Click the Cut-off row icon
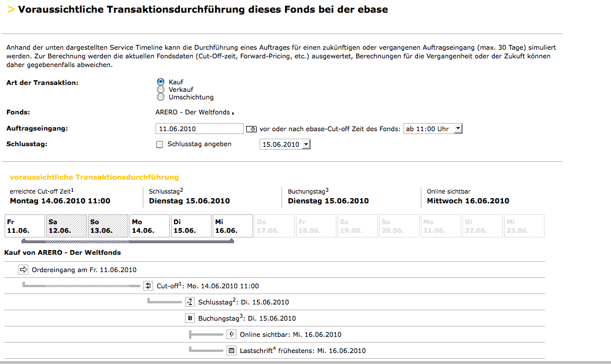This screenshot has height=364, width=611. 148,286
